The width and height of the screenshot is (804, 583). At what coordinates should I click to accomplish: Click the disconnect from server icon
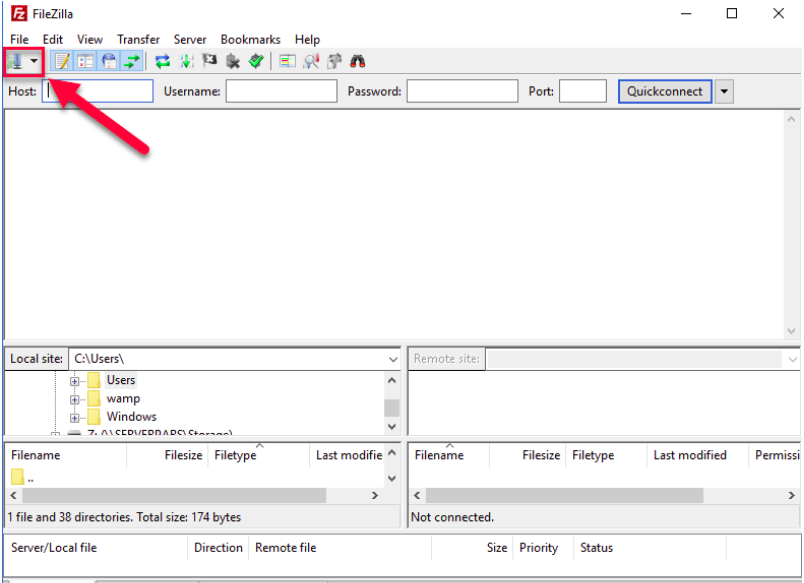pyautogui.click(x=233, y=62)
